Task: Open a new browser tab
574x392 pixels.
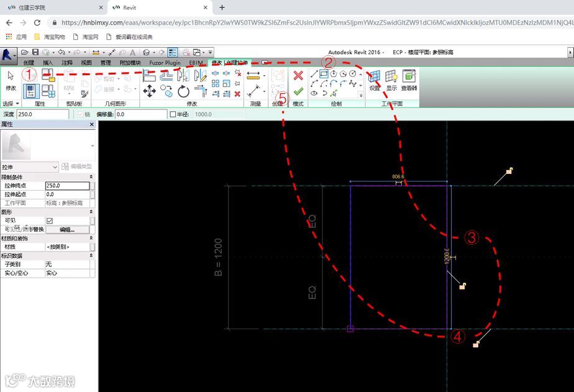Action: [222, 7]
